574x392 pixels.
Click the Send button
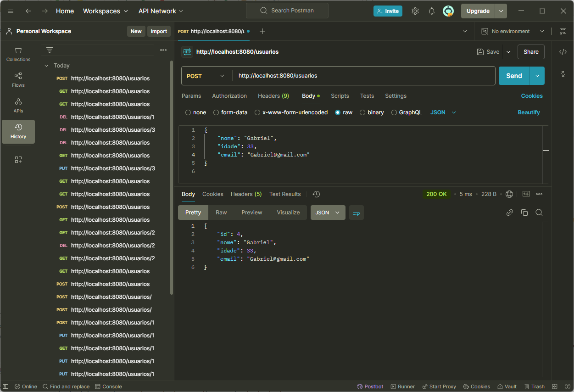tap(514, 76)
